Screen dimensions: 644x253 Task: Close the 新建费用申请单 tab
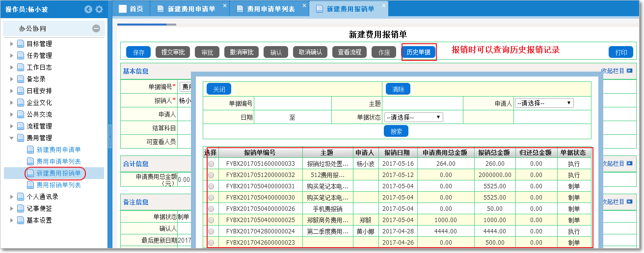click(225, 5)
